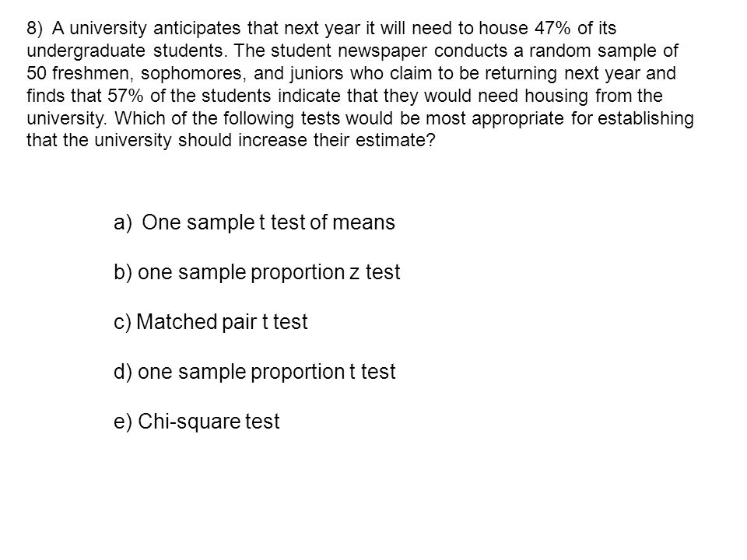Click the letter 'z' in option b

point(354,273)
